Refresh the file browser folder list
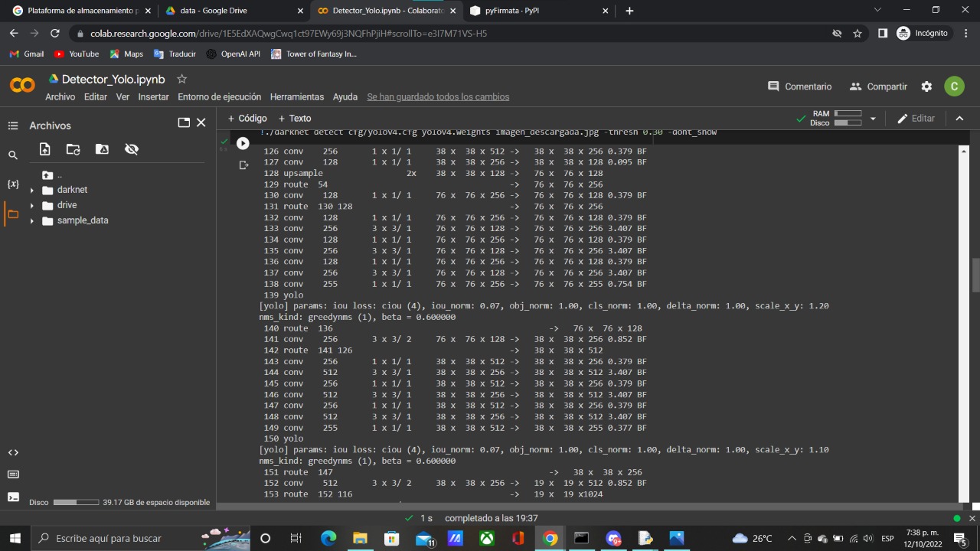Image resolution: width=980 pixels, height=551 pixels. pos(73,149)
